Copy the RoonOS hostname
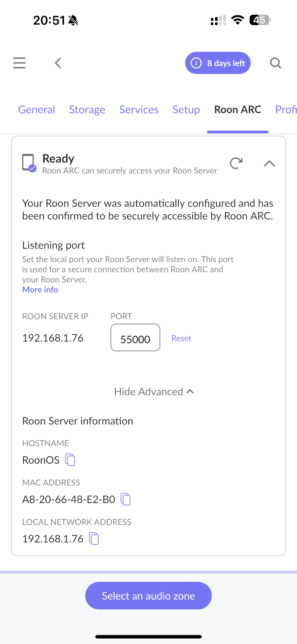297x644 pixels. 70,460
